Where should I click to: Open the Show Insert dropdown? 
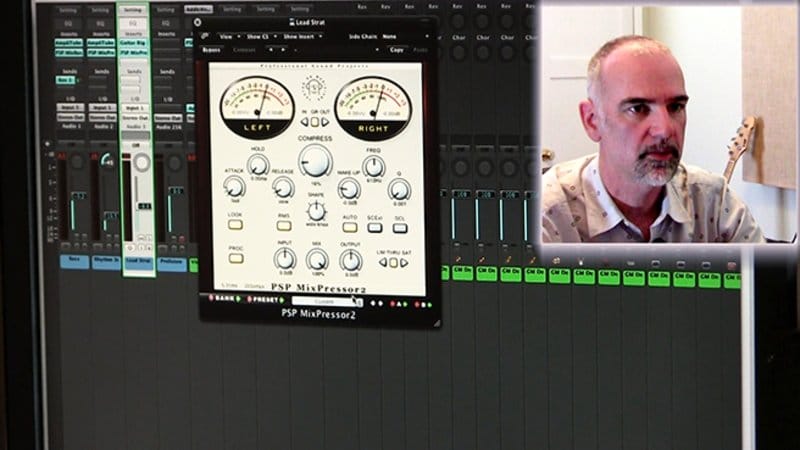[x=303, y=36]
